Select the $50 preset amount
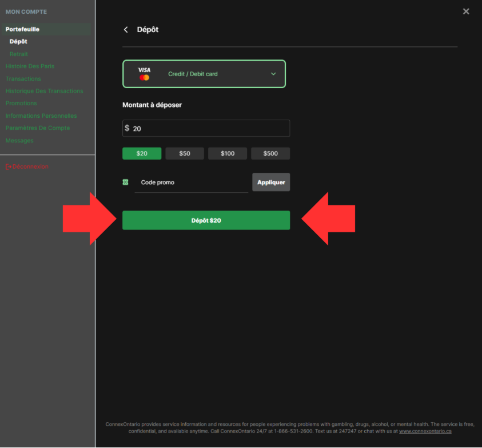This screenshot has height=448, width=482. click(185, 153)
